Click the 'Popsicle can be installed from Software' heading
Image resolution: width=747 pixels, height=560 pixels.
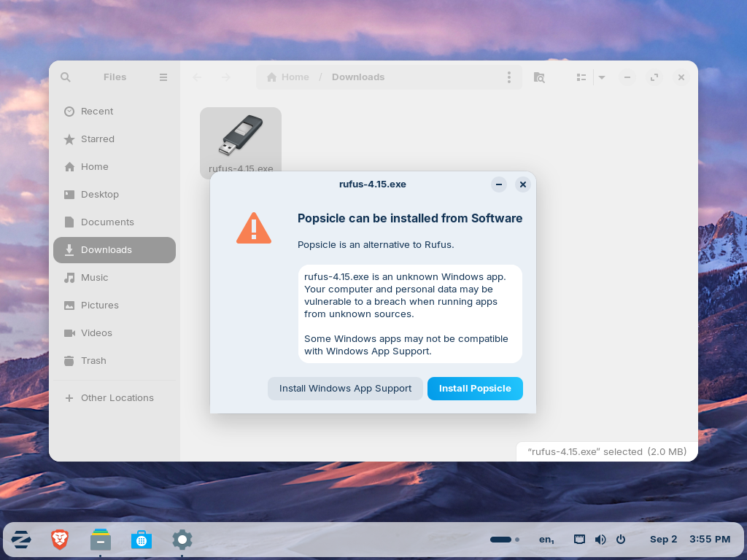point(410,219)
